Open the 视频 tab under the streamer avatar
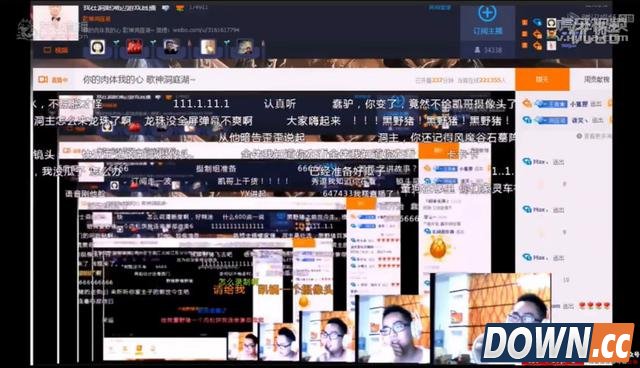This screenshot has width=640, height=368. coord(56,50)
